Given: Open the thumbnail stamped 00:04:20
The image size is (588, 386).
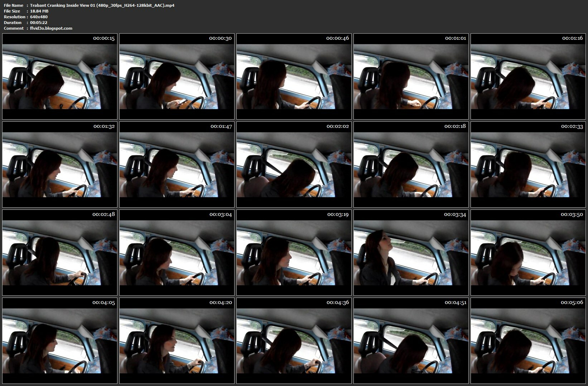Looking at the screenshot, I should point(177,341).
